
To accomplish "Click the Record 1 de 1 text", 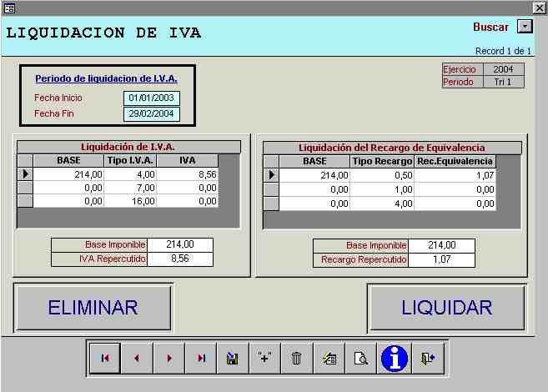I will coord(503,51).
